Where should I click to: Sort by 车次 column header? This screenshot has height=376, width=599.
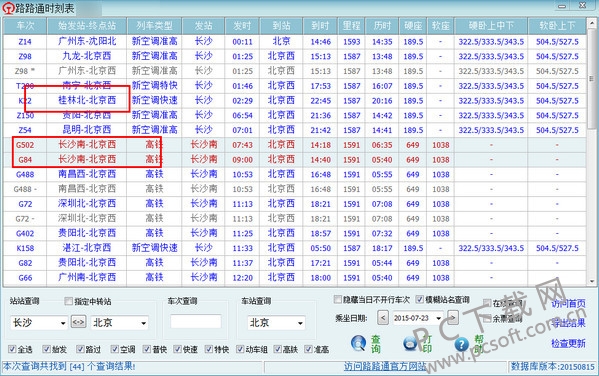[x=25, y=26]
